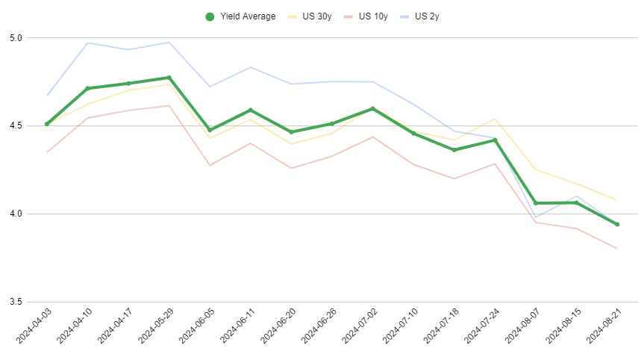
Task: Click Yield Average data point for 2024-07-02
Action: (372, 108)
